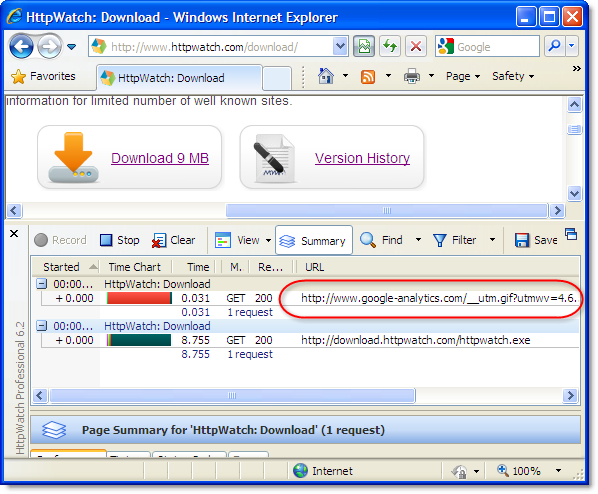The height and width of the screenshot is (494, 598).
Task: Save the HttpWatch log file
Action: pyautogui.click(x=536, y=240)
